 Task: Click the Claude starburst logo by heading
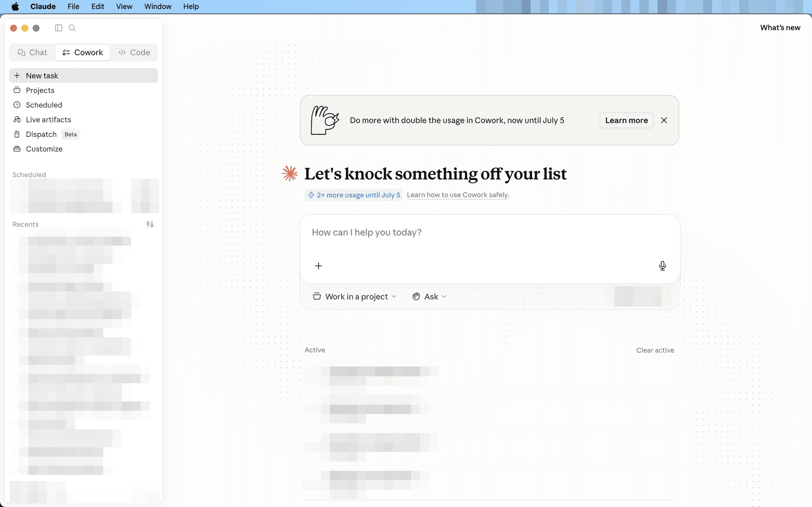pos(290,174)
